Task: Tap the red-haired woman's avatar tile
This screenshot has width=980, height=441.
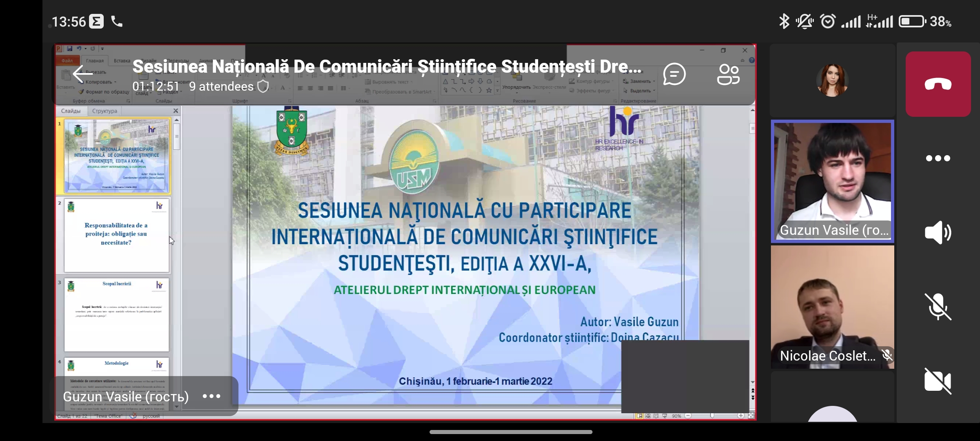Action: [x=832, y=80]
